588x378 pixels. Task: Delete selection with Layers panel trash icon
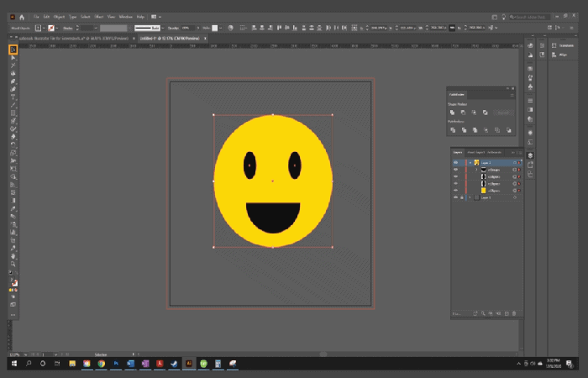pos(514,313)
